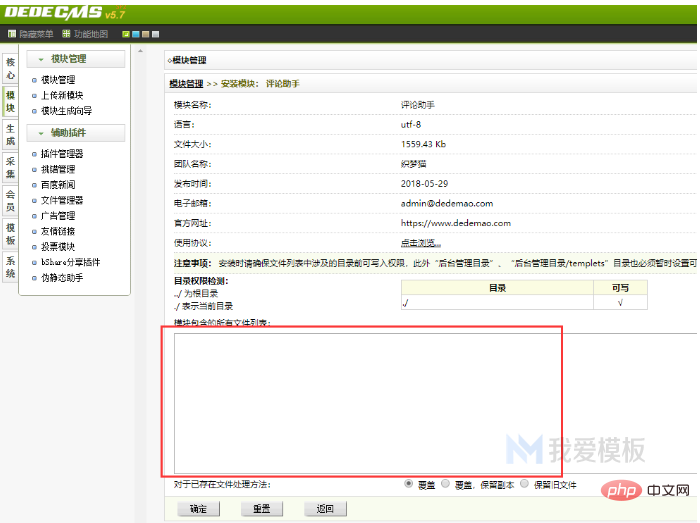Click the 确定 confirm button
Viewport: 700px width, 523px height.
(x=198, y=509)
